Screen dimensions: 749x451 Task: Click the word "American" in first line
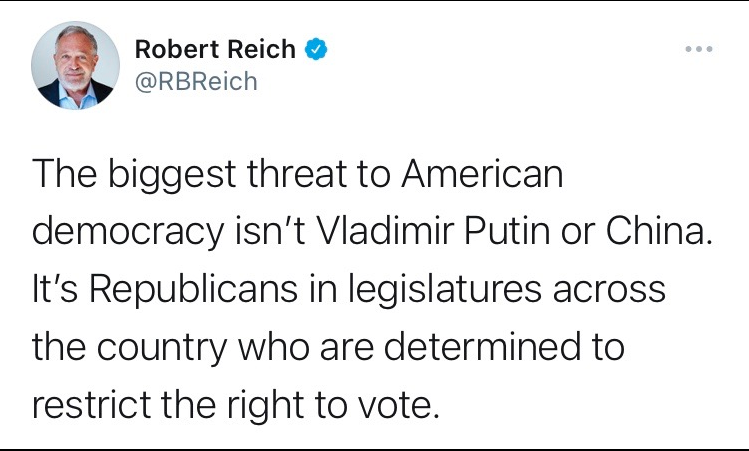(x=482, y=175)
